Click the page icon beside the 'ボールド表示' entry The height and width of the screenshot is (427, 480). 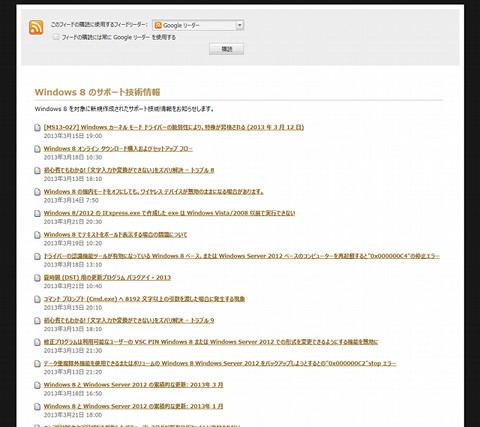pyautogui.click(x=37, y=235)
